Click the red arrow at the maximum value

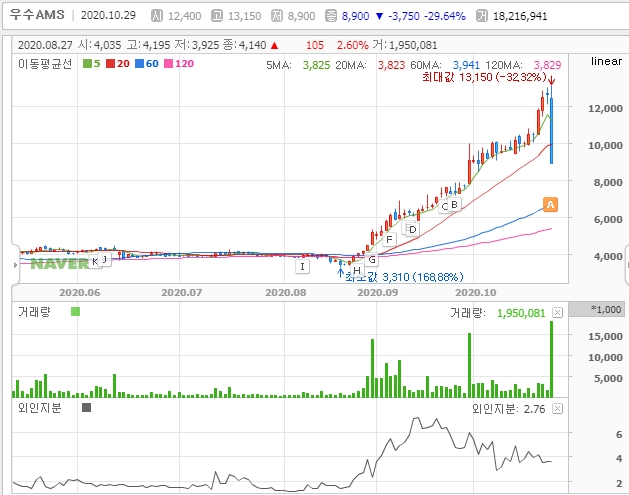coord(552,80)
